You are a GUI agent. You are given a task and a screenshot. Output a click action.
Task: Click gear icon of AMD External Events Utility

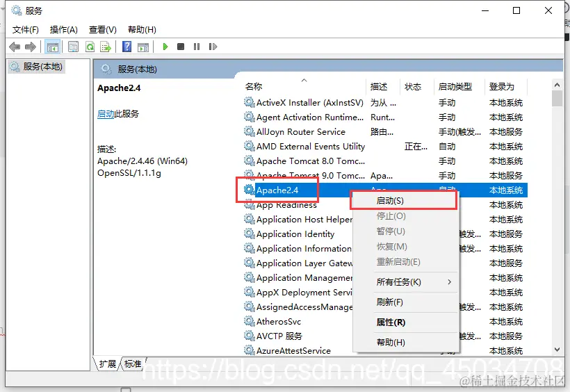pyautogui.click(x=249, y=146)
